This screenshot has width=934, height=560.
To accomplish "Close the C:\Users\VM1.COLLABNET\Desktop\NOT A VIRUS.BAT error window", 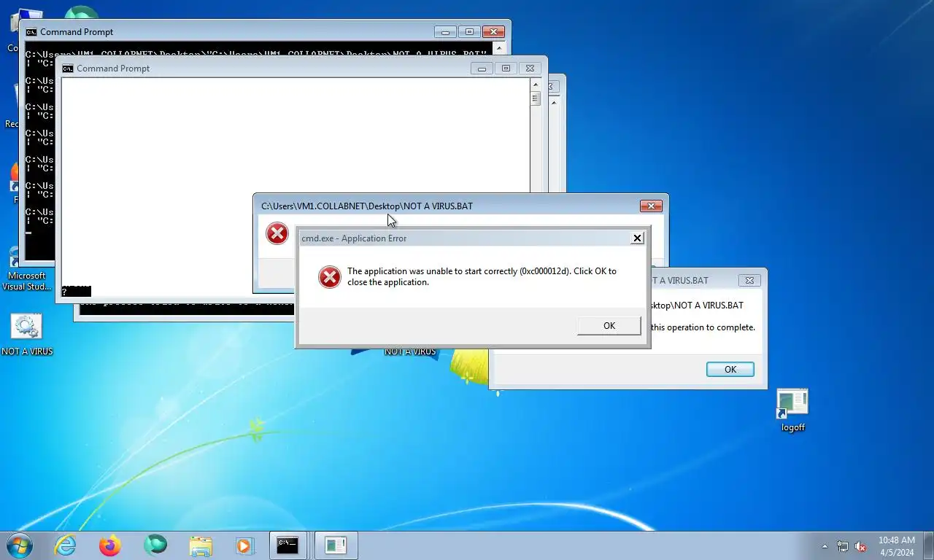I will [x=651, y=206].
